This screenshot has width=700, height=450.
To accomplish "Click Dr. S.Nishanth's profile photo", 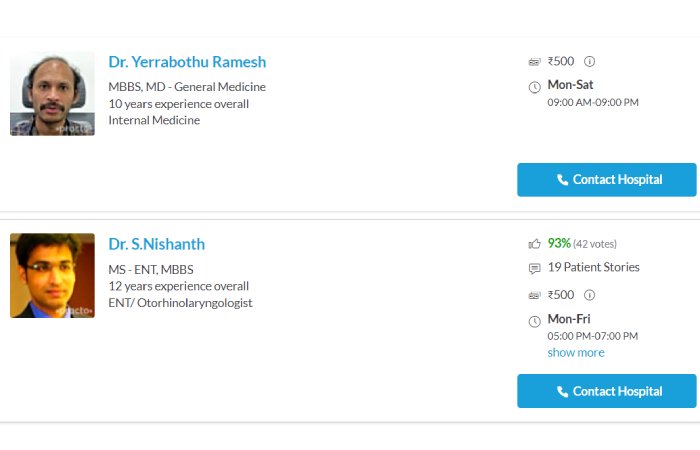I will click(x=52, y=275).
